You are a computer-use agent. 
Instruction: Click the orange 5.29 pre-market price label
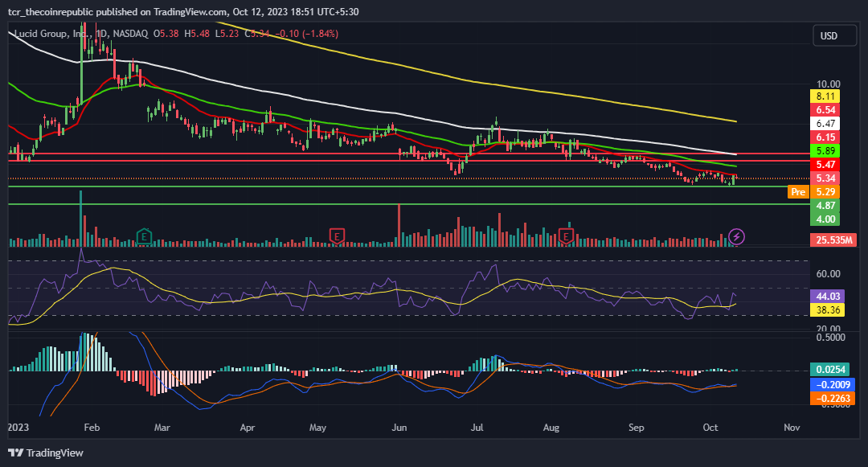(825, 192)
